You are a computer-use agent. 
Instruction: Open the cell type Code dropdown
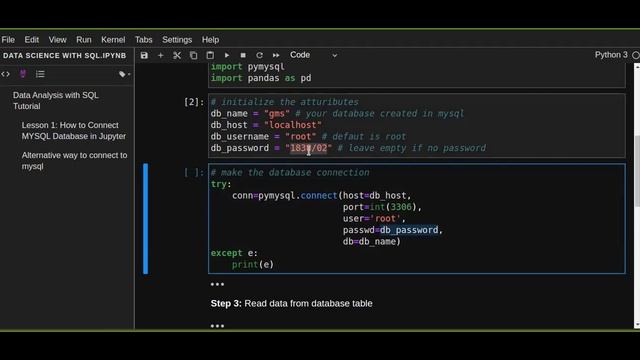tap(313, 55)
